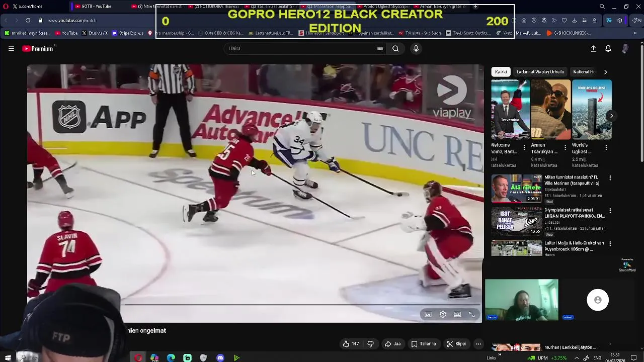This screenshot has width=644, height=362.
Task: Enter fullscreen in the video player
Action: point(472,315)
